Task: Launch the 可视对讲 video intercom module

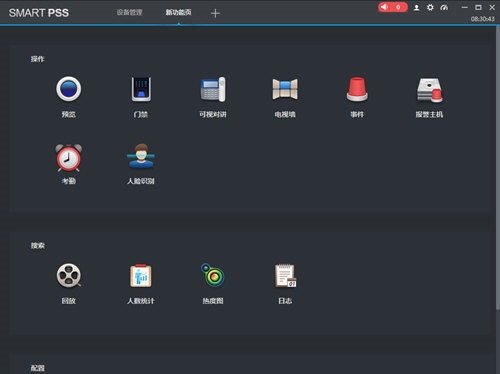Action: coord(213,89)
